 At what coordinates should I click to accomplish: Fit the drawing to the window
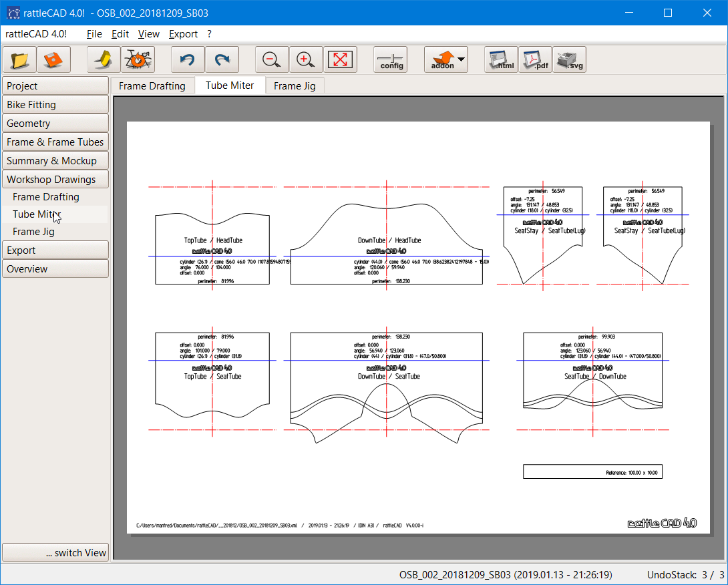(x=340, y=59)
